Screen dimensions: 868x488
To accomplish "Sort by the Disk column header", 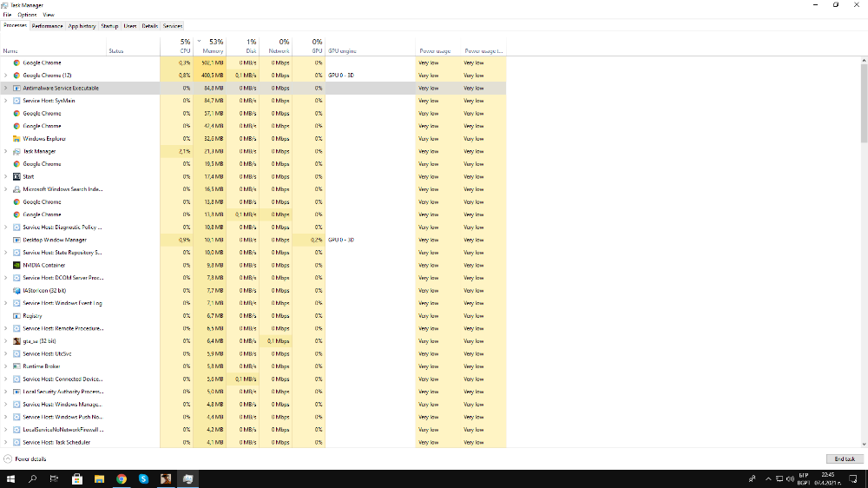I will click(242, 46).
